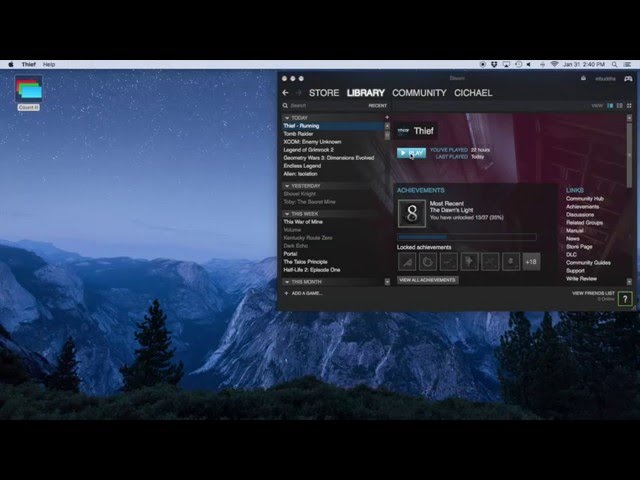Select Half-Life 2: Episode One
Viewport: 640px width, 480px height.
coord(312,270)
